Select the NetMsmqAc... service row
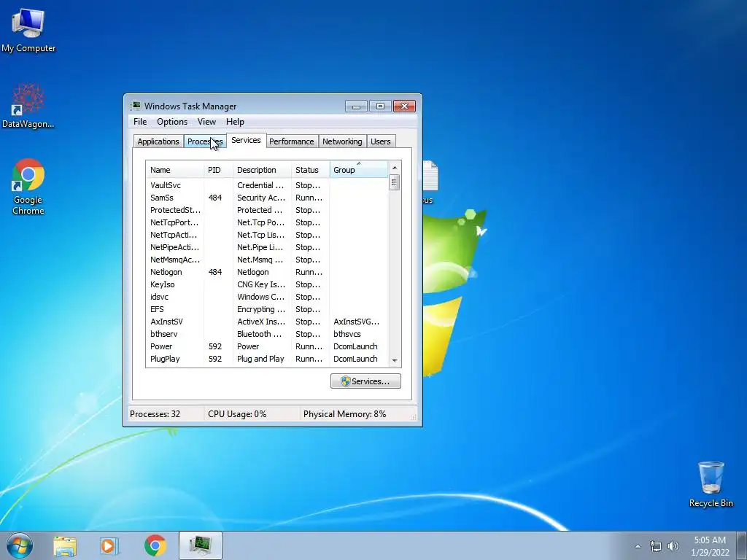The image size is (747, 560). 267,260
